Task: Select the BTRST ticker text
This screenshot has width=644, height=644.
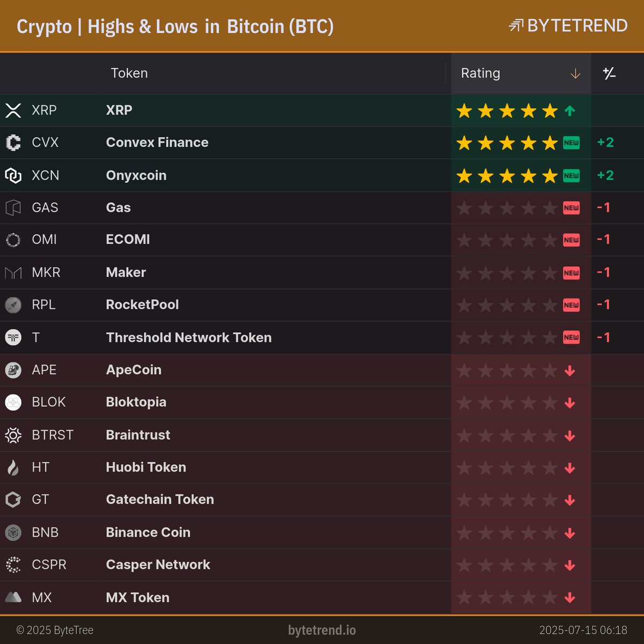Action: coord(53,435)
